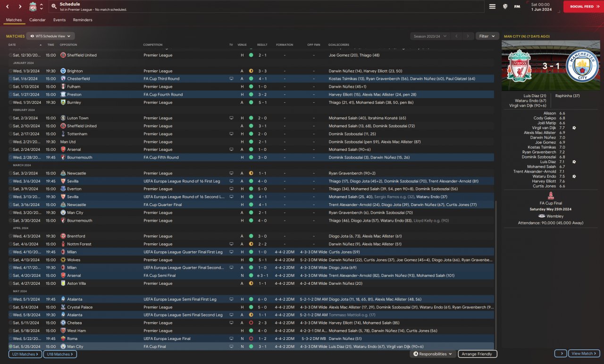604x364 pixels.
Task: Click the West Ham club badge
Action: click(63, 331)
